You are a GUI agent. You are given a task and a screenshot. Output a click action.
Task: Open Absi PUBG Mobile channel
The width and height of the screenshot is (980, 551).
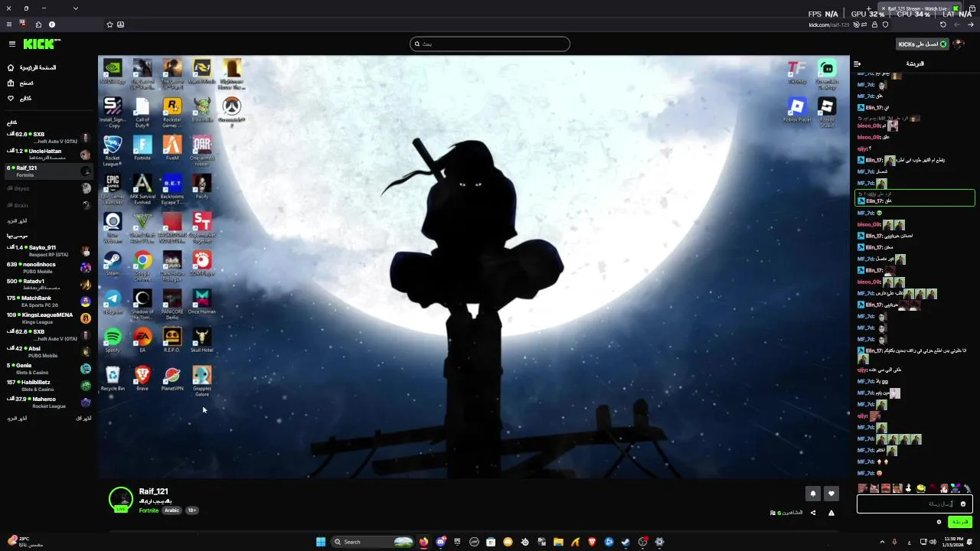[x=49, y=351]
